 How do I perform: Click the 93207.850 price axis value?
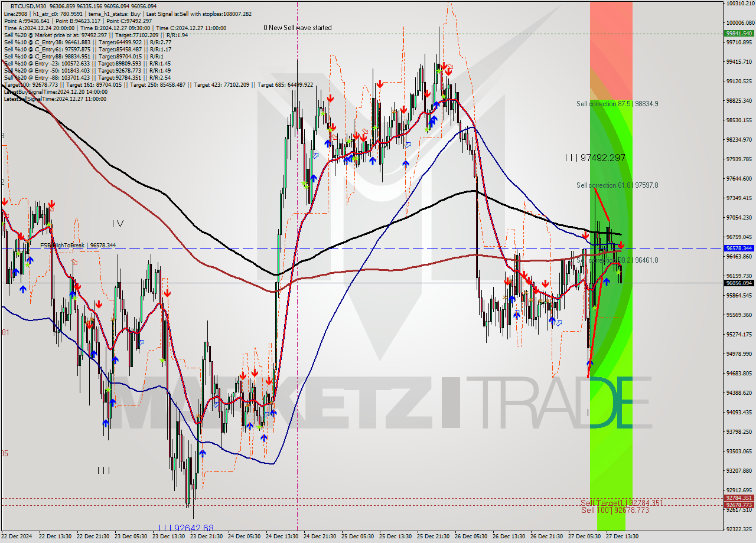[x=739, y=470]
